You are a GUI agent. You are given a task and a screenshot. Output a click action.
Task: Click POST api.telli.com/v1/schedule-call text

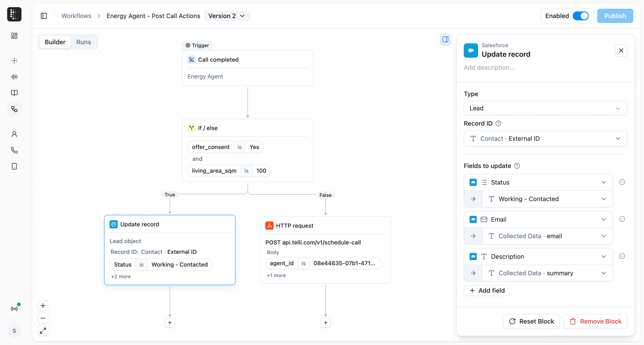click(x=313, y=242)
